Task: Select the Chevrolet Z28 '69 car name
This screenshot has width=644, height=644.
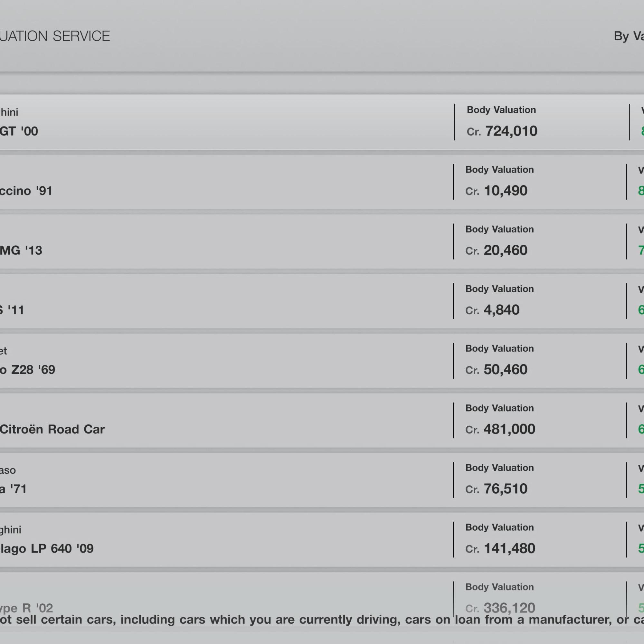Action: pyautogui.click(x=28, y=370)
